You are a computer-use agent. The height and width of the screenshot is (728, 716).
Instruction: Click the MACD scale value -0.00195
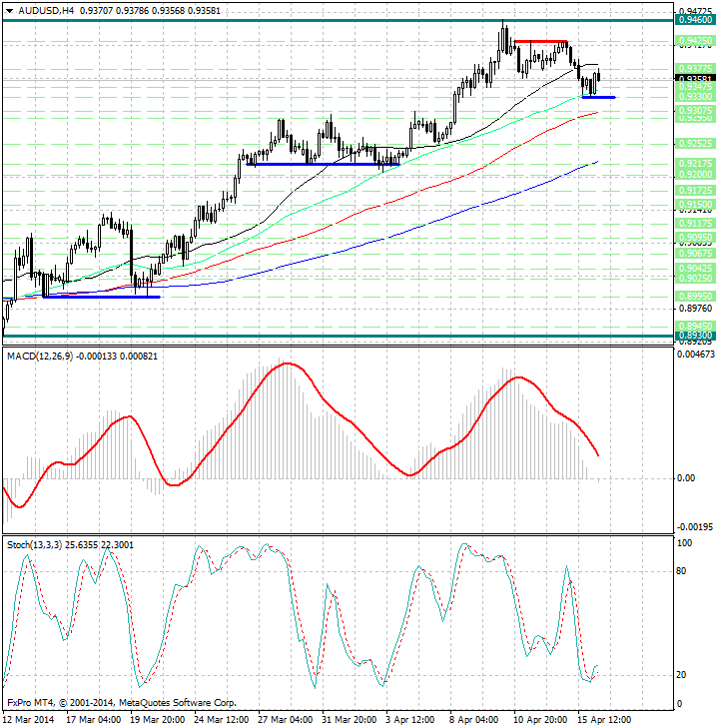[x=695, y=527]
